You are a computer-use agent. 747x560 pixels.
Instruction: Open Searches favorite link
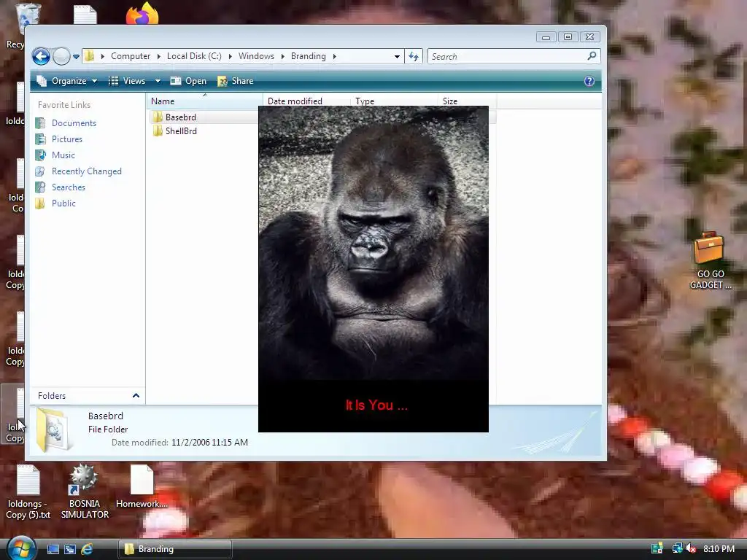(x=61, y=187)
